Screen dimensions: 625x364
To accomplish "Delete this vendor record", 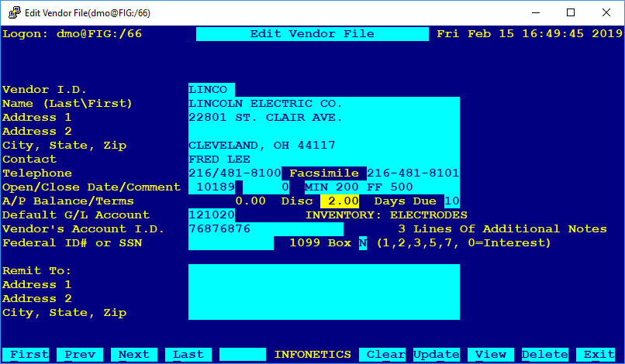I will (x=545, y=355).
